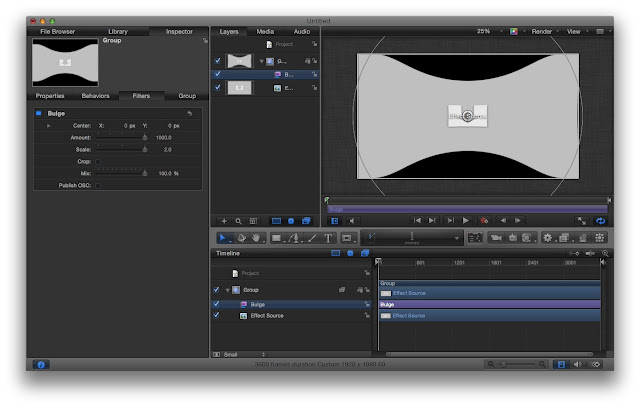This screenshot has width=640, height=407.
Task: Disable the Bulge filter in Inspector
Action: pyautogui.click(x=39, y=113)
